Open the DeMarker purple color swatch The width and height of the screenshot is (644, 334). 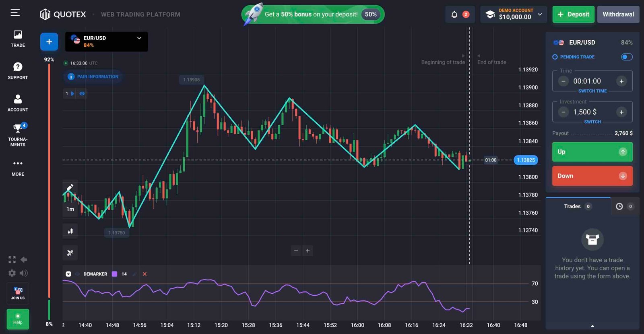[x=114, y=274]
